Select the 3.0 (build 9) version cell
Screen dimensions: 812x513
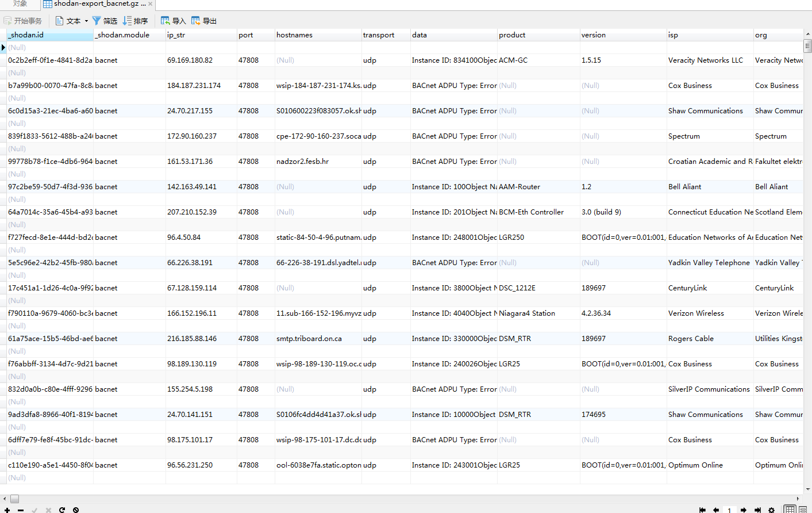(624, 212)
